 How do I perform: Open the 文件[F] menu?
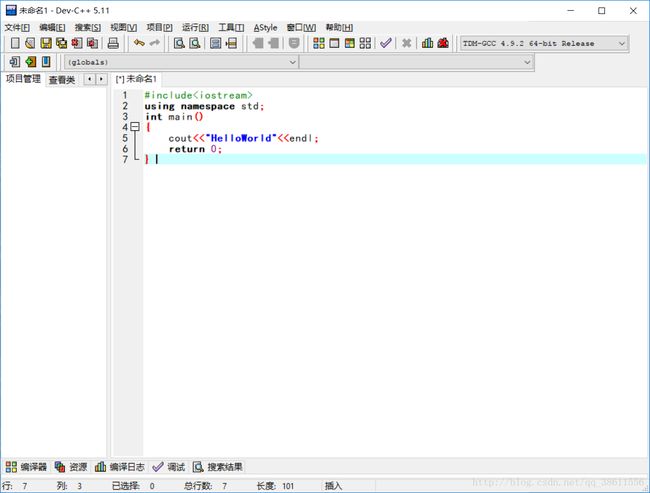point(17,27)
